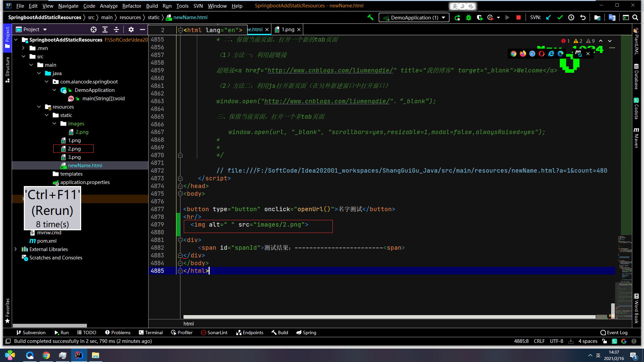
Task: Open the Project view selector dropdown
Action: pyautogui.click(x=32, y=29)
